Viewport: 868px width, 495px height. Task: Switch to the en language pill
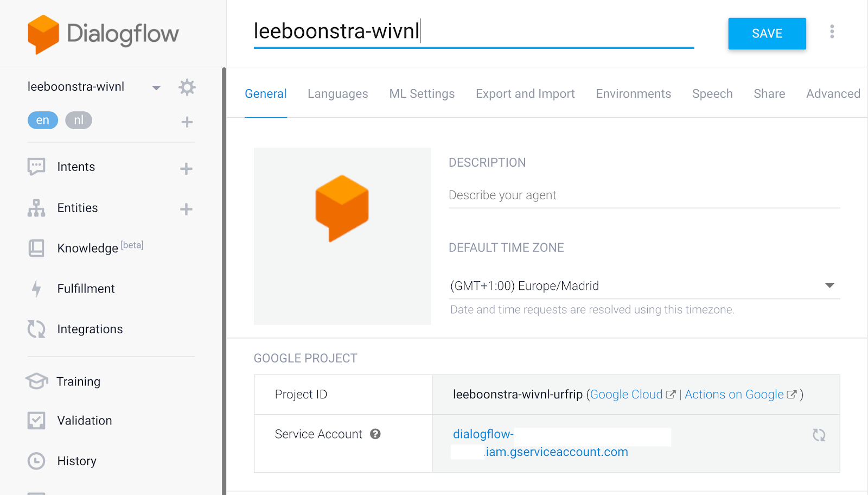click(43, 120)
